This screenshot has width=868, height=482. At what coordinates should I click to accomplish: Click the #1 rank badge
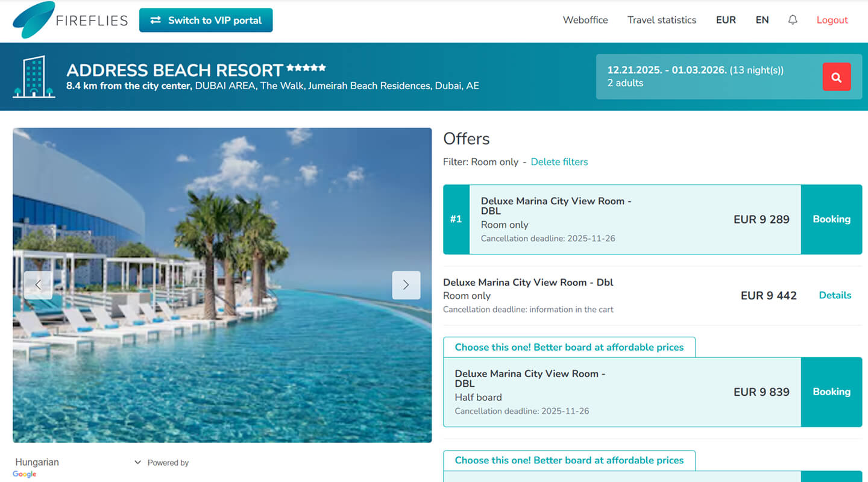[x=456, y=219]
